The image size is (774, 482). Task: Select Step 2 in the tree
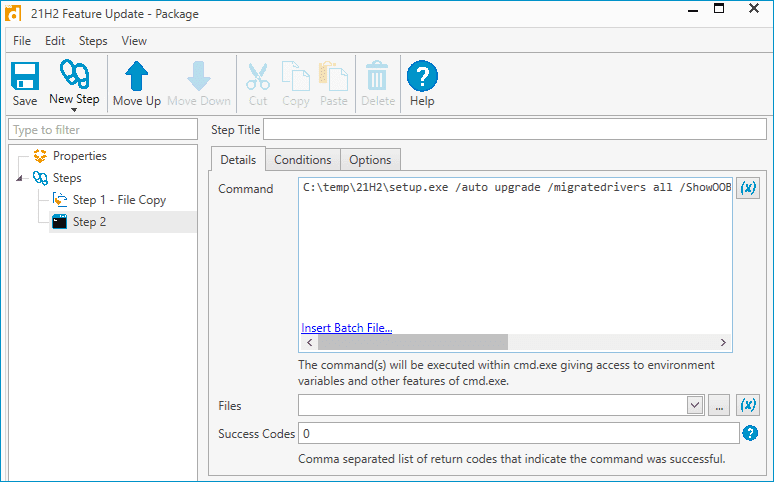(x=89, y=222)
